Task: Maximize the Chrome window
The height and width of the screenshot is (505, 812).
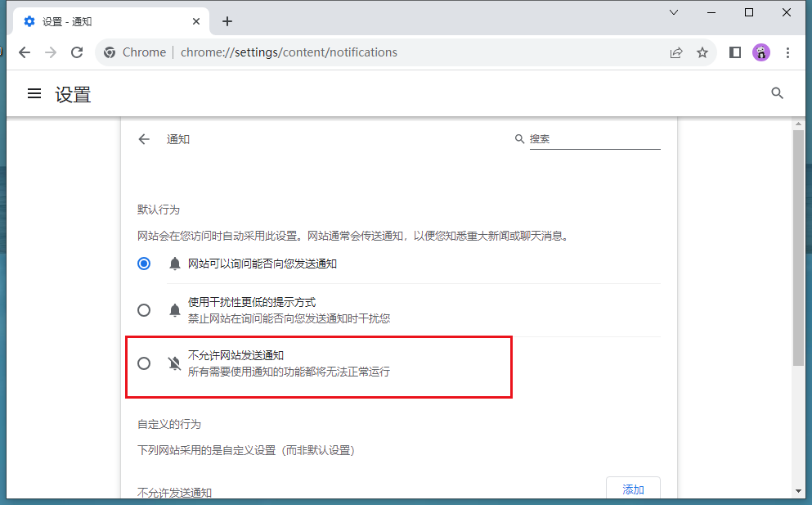Action: pos(749,12)
